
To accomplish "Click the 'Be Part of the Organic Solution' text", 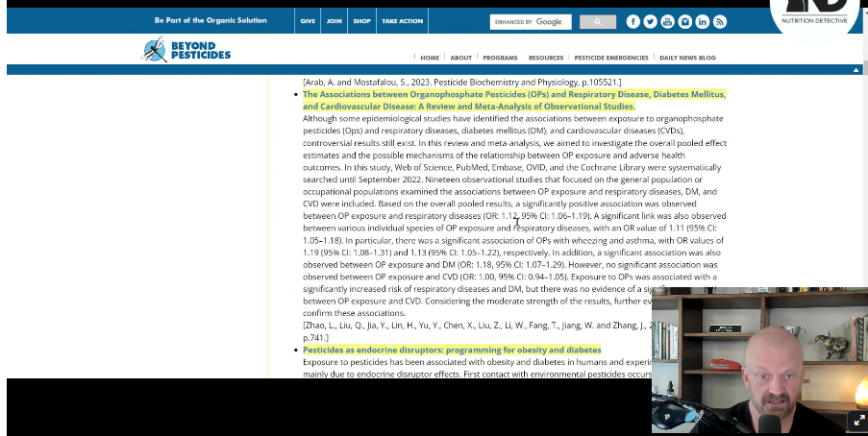I will (x=211, y=20).
